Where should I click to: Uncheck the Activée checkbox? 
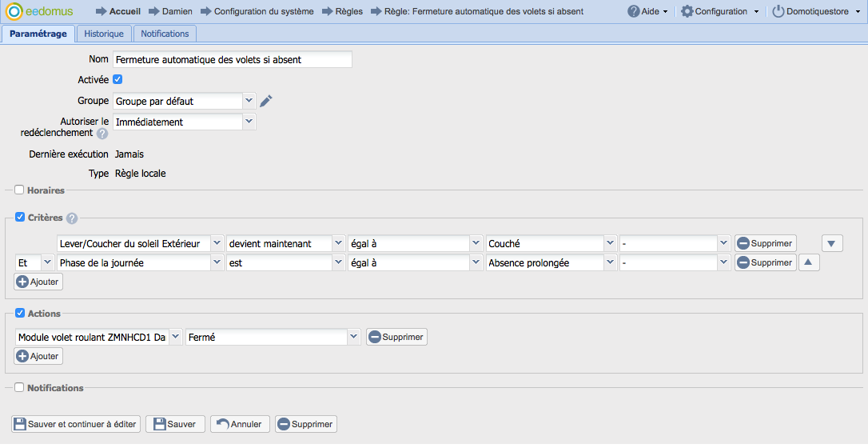tap(117, 79)
